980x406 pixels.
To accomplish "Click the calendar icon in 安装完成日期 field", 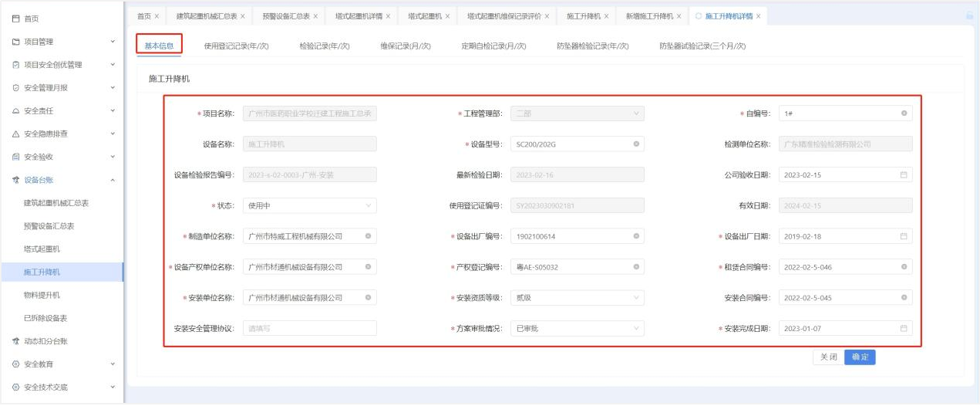I will coord(904,329).
